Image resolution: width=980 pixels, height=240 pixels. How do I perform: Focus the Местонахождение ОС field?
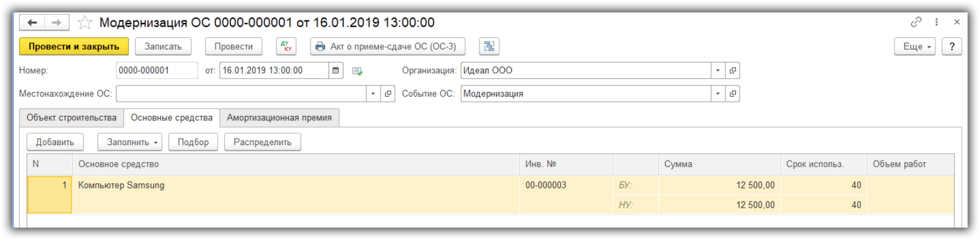(241, 94)
